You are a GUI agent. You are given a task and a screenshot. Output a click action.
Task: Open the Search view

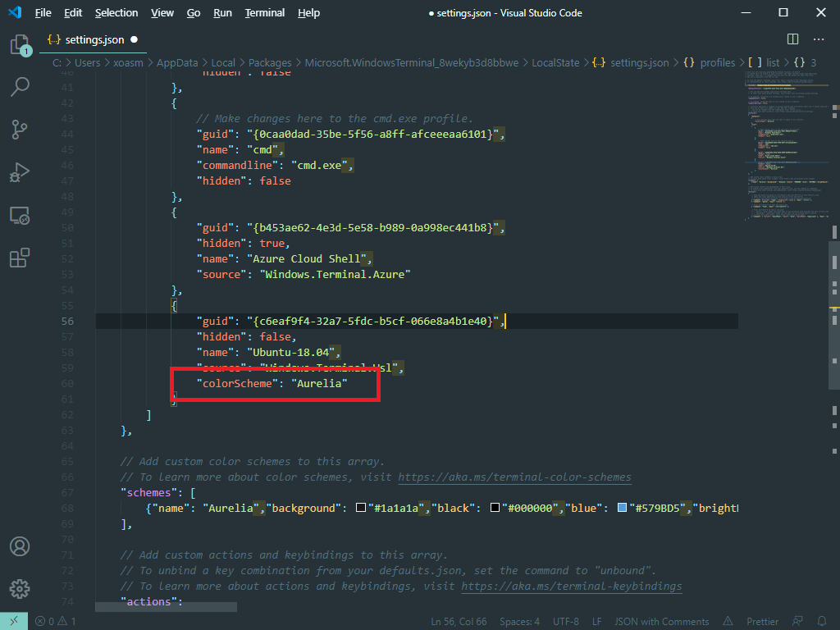pos(20,86)
